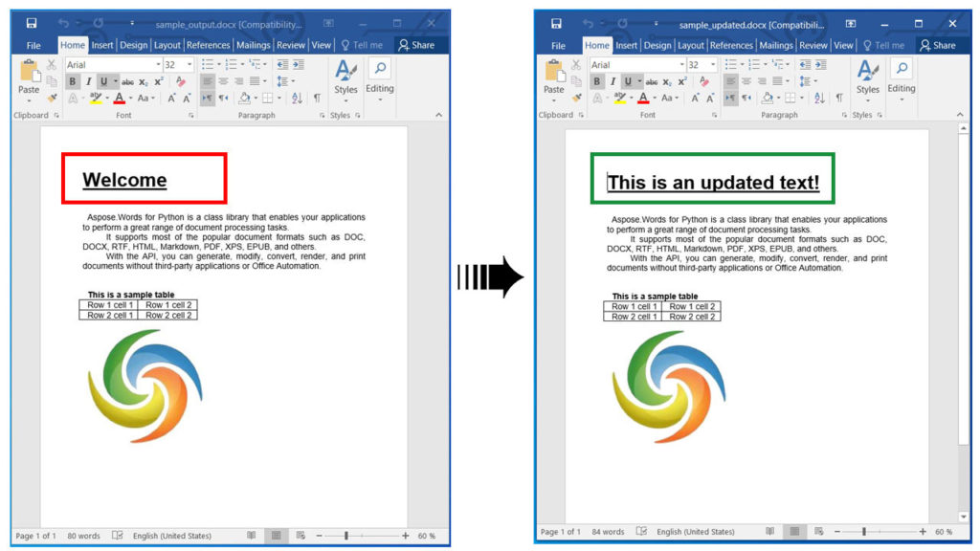This screenshot has height=551, width=980.
Task: Switch to Read Mode in status bar
Action: click(x=252, y=534)
